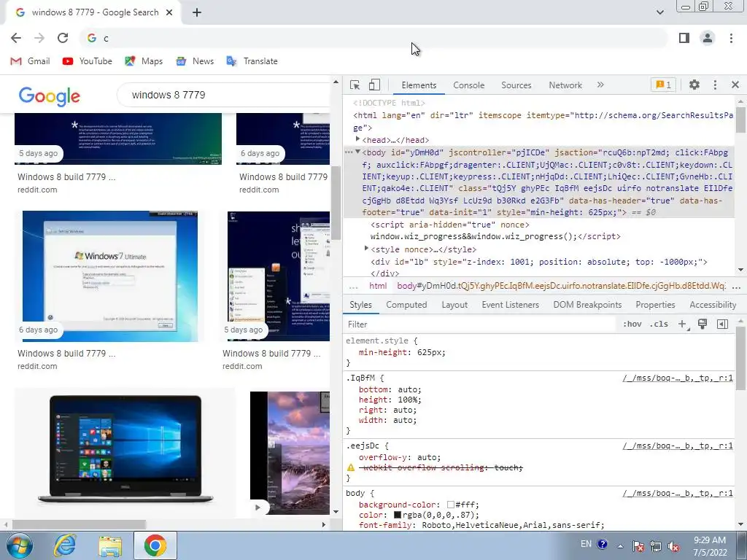Open DevTools customize menu (three dots)
Image resolution: width=747 pixels, height=560 pixels.
[715, 85]
